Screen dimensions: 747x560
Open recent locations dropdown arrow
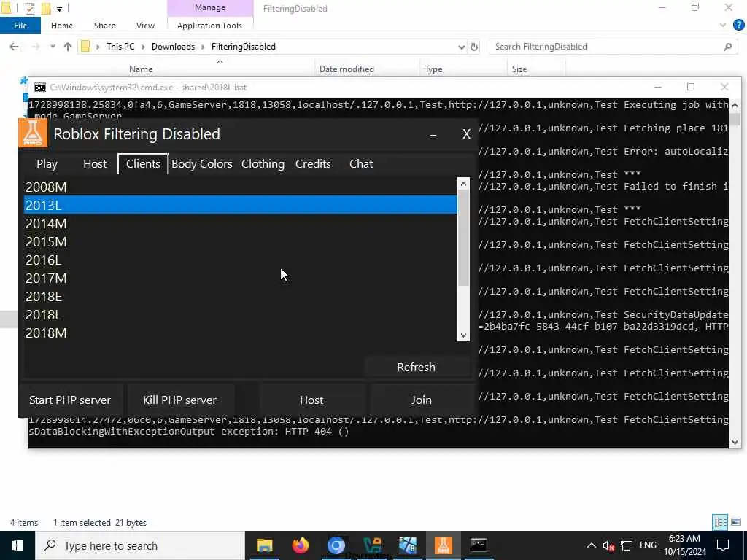point(53,47)
